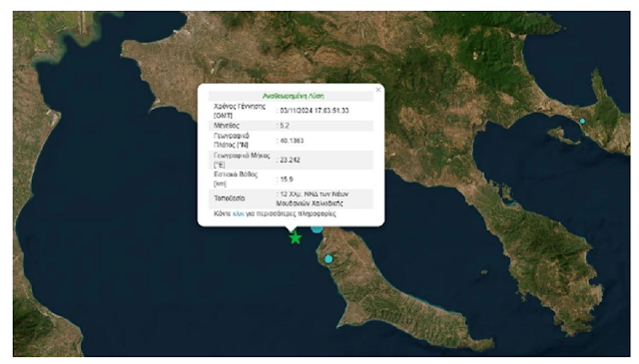Open the blue 'κλικ' link for more information
The image size is (639, 364).
[x=238, y=213]
